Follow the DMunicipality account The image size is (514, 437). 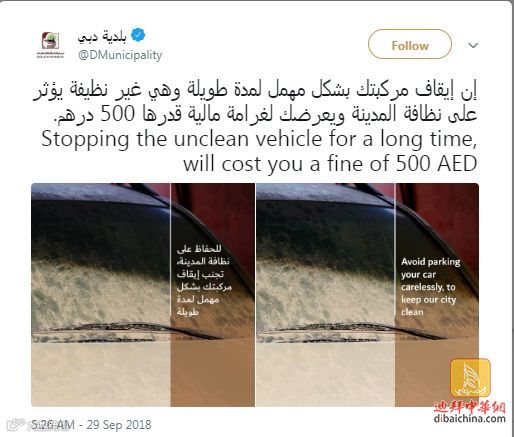coord(410,45)
